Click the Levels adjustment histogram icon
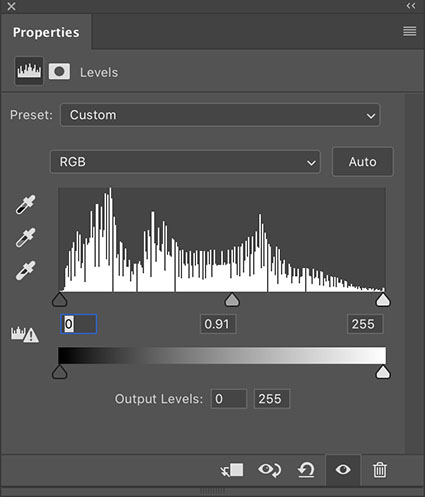Viewport: 425px width, 497px height. point(29,71)
